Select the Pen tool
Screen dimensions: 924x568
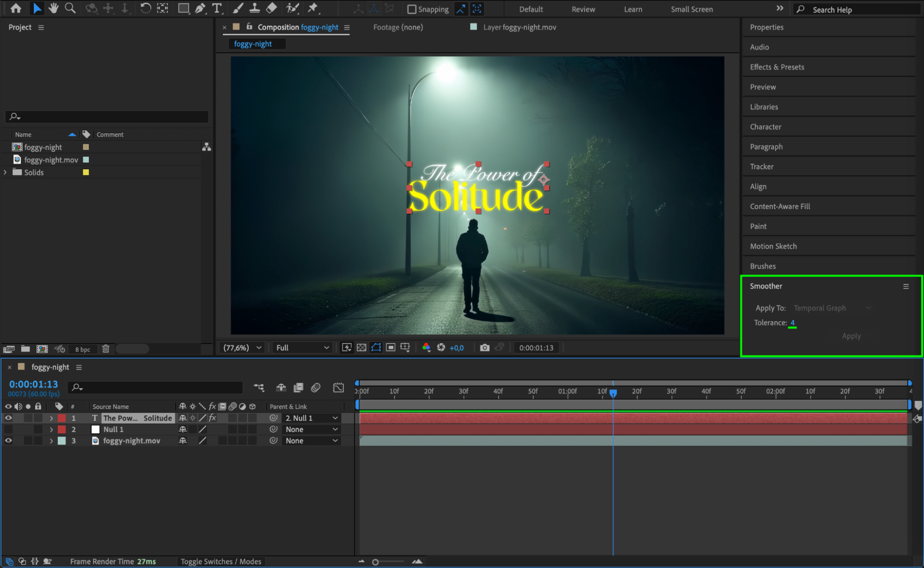[x=200, y=8]
